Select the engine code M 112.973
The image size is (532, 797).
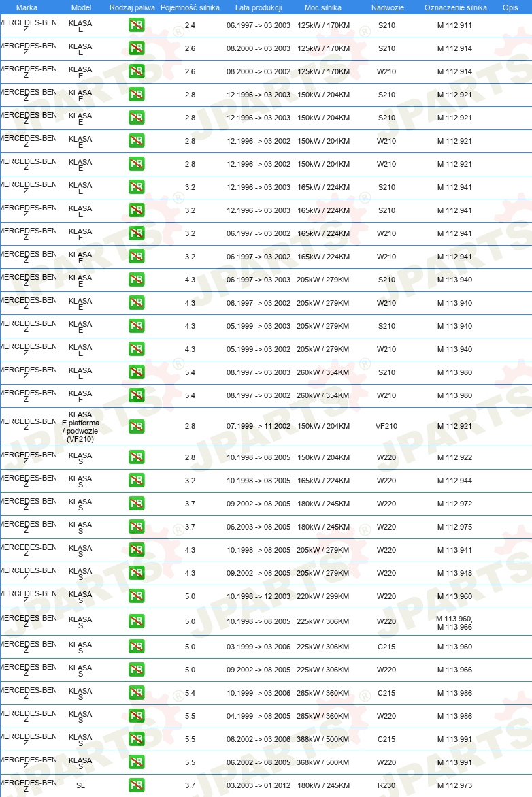(x=454, y=785)
